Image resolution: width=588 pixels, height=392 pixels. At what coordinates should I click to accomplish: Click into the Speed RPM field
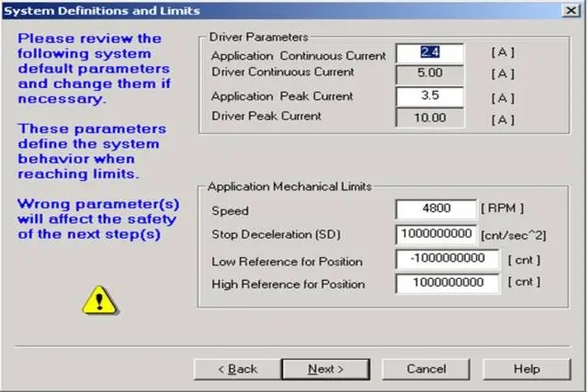tap(435, 210)
